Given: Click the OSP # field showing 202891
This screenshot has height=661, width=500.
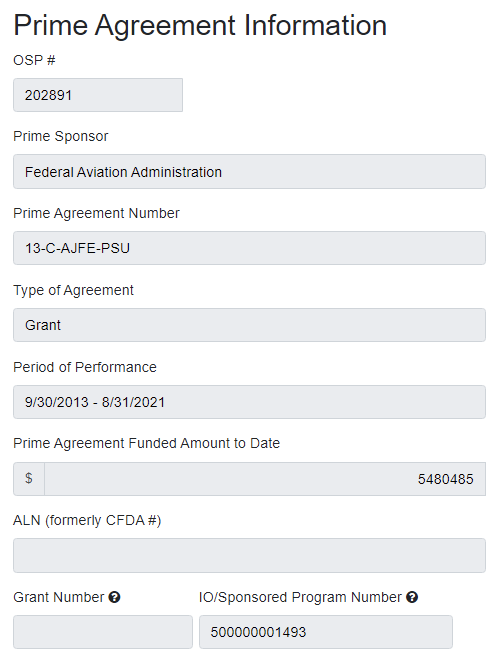Looking at the screenshot, I should 98,95.
